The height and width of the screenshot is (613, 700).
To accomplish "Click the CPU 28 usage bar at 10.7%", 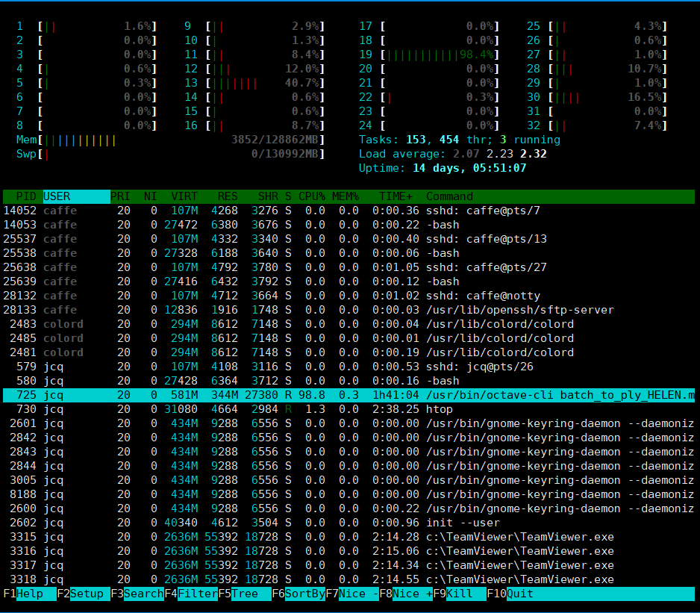I will pyautogui.click(x=608, y=69).
